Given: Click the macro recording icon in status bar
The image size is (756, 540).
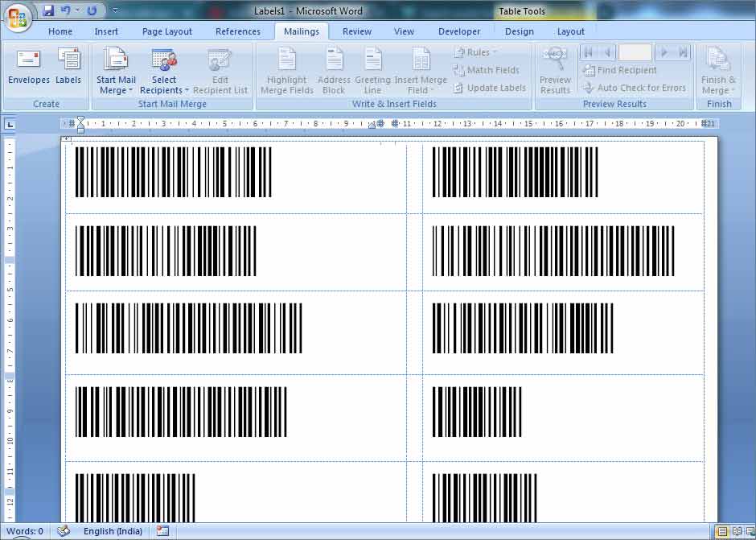Looking at the screenshot, I should (162, 531).
